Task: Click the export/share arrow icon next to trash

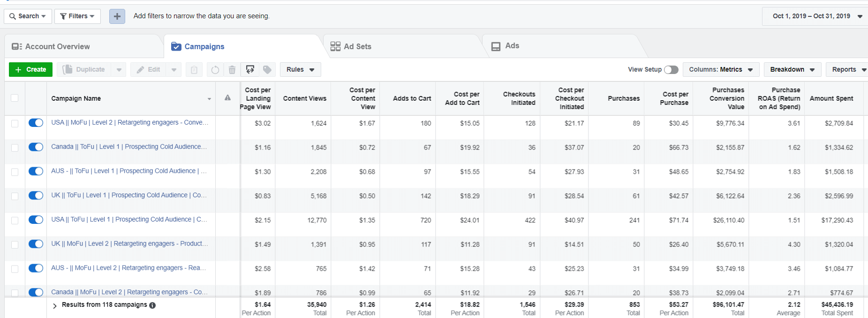Action: coord(250,70)
